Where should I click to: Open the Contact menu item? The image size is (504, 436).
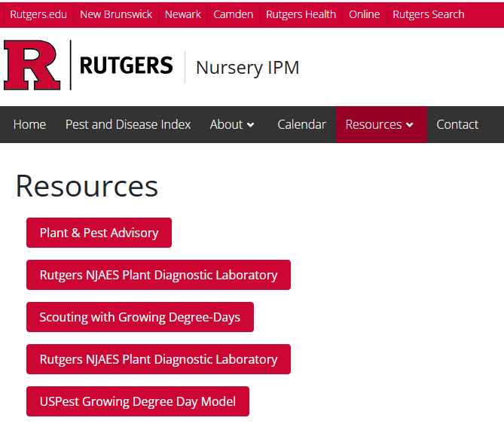tap(457, 125)
